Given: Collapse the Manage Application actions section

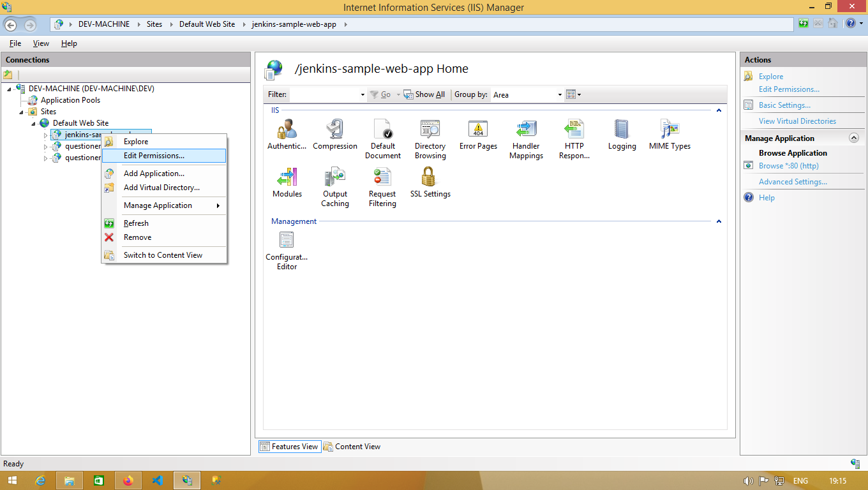Looking at the screenshot, I should [x=853, y=138].
